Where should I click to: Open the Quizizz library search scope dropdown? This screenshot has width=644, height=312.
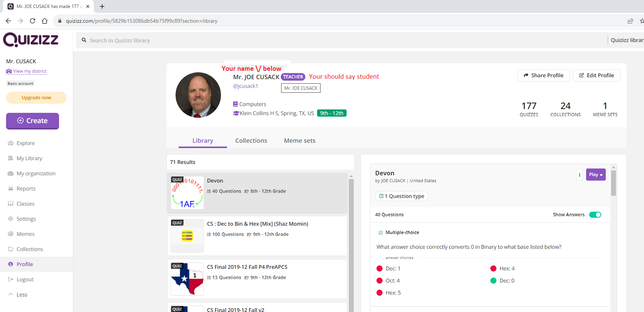pos(626,40)
